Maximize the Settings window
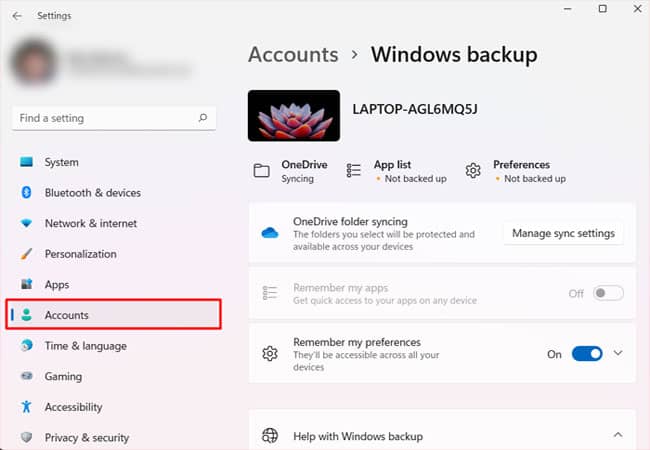The image size is (650, 450). [603, 9]
